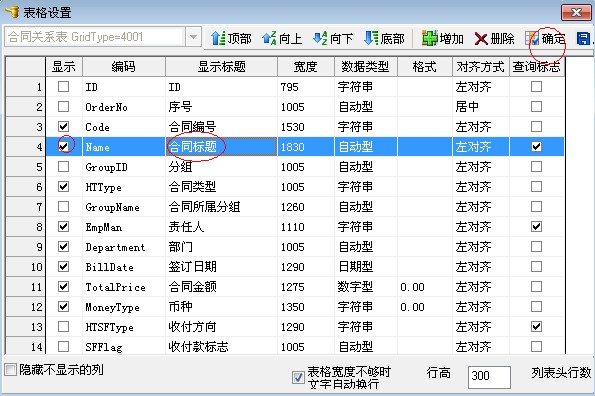Check 显示 for GroupName row
This screenshot has width=595, height=396.
click(63, 207)
